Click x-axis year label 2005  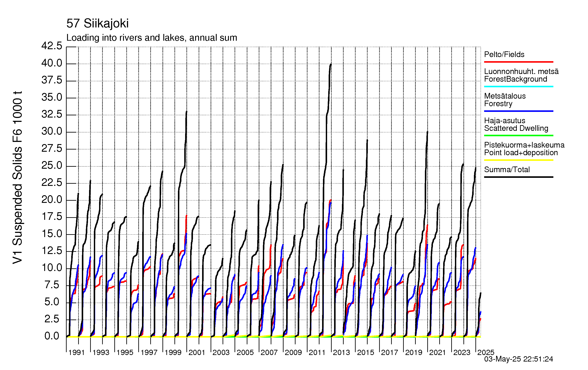(245, 352)
